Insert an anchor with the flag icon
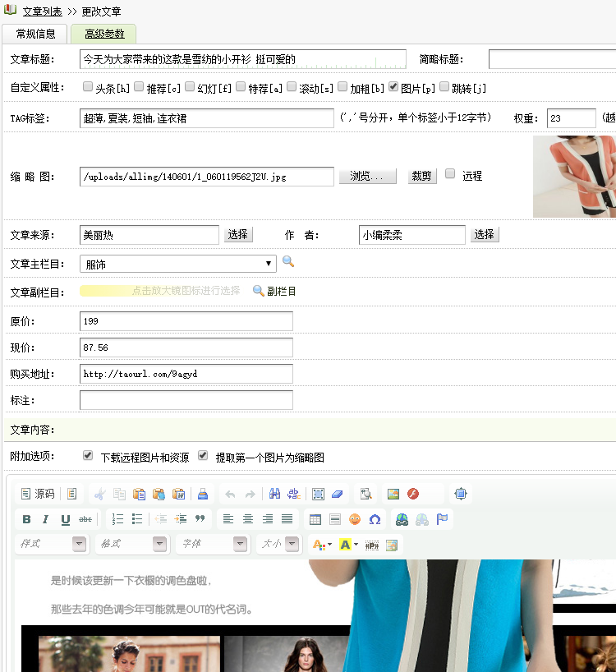The image size is (616, 672). coord(442,519)
